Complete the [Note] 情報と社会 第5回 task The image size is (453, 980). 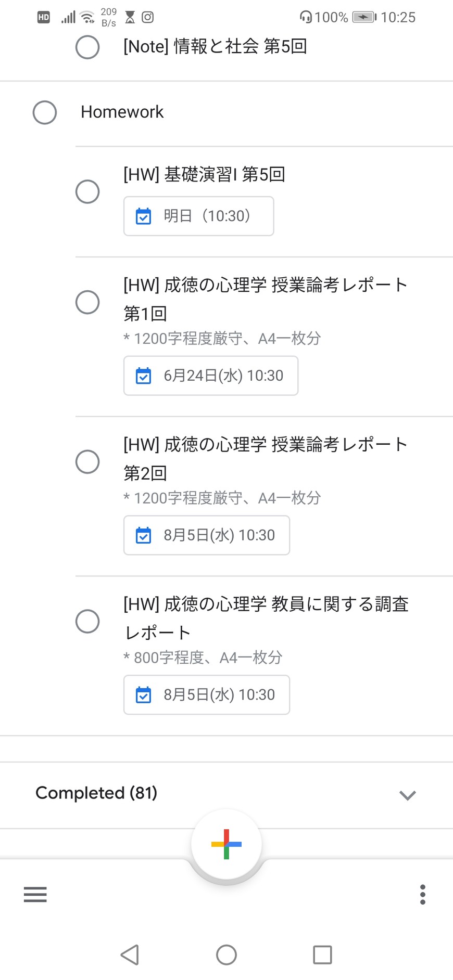pyautogui.click(x=87, y=47)
